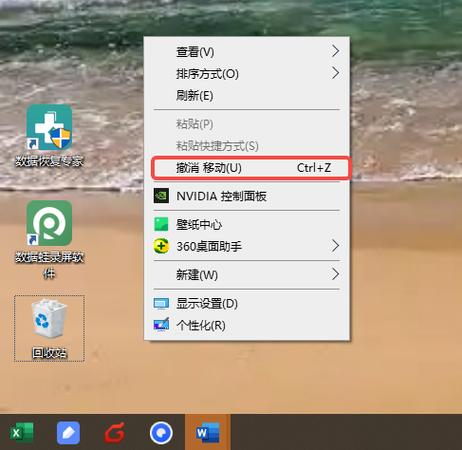Click the 360桌面助手 green plus icon

[161, 246]
